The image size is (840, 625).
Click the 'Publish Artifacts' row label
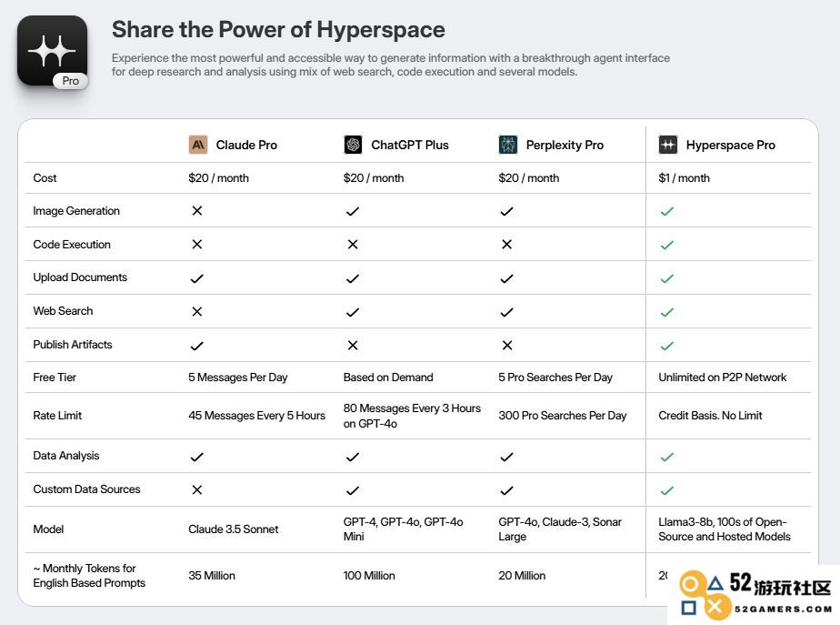pos(73,345)
